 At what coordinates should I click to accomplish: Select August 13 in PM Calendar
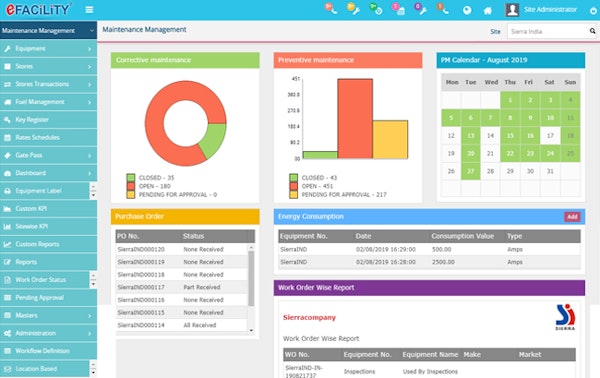(471, 136)
